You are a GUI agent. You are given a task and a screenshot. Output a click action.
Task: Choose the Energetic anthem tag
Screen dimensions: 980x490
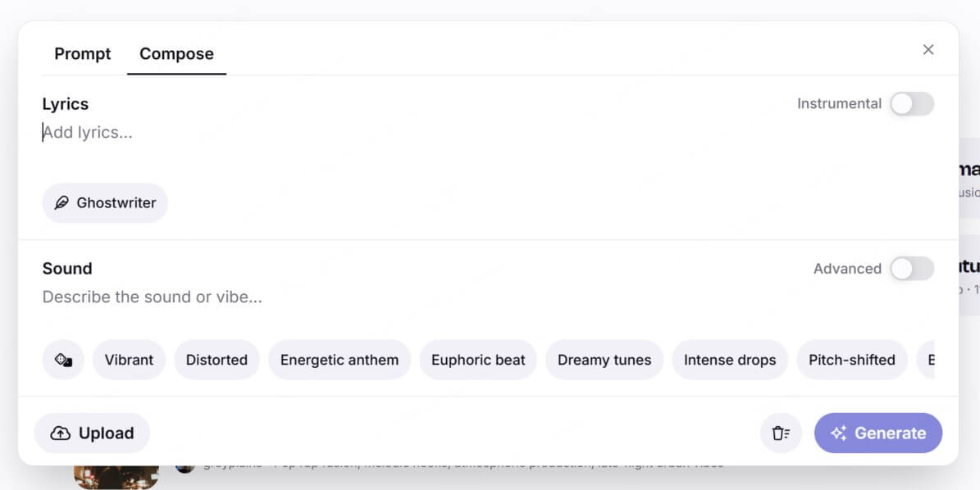[x=340, y=361]
